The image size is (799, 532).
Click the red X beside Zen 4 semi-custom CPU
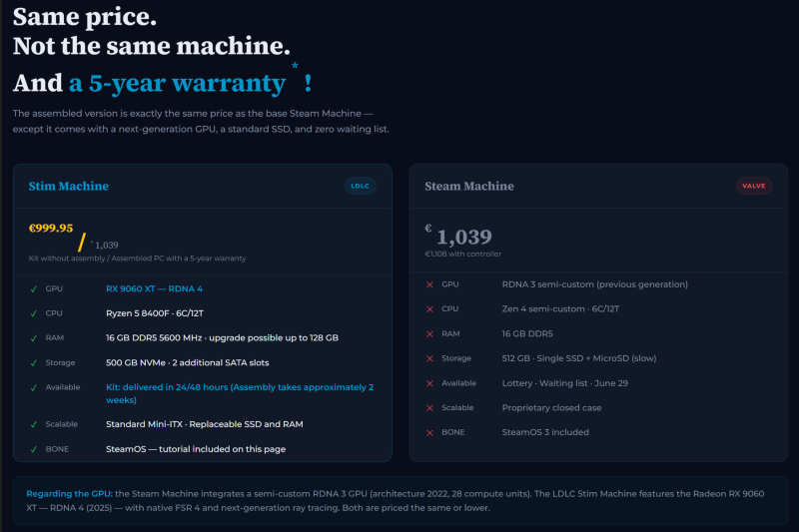pyautogui.click(x=429, y=309)
